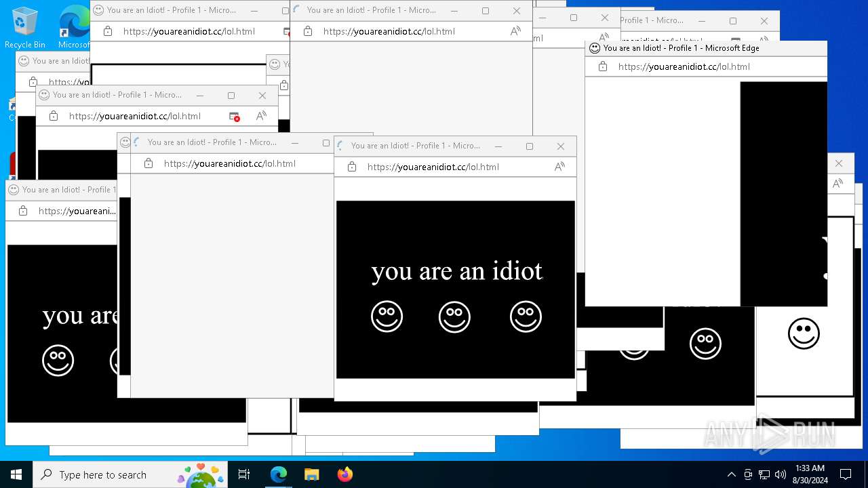Click Read aloud icon in three-smiley window's address bar
Viewport: 868px width, 488px height.
(x=559, y=167)
